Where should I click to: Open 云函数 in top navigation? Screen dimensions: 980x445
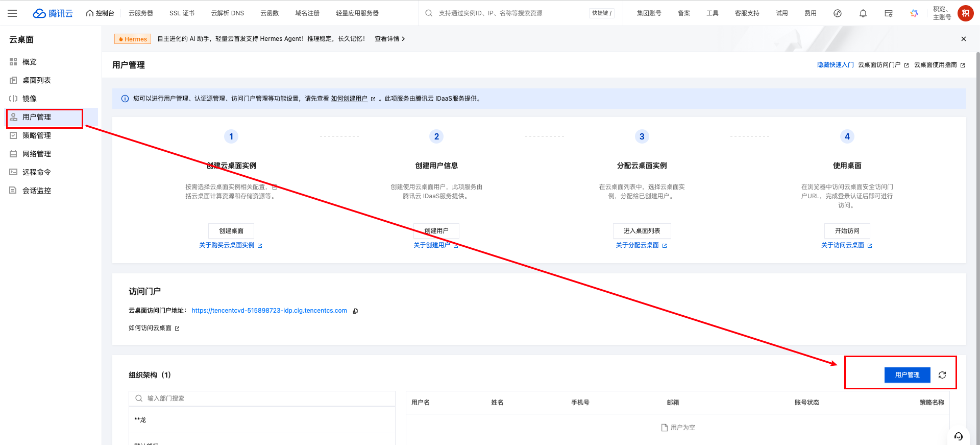click(269, 13)
